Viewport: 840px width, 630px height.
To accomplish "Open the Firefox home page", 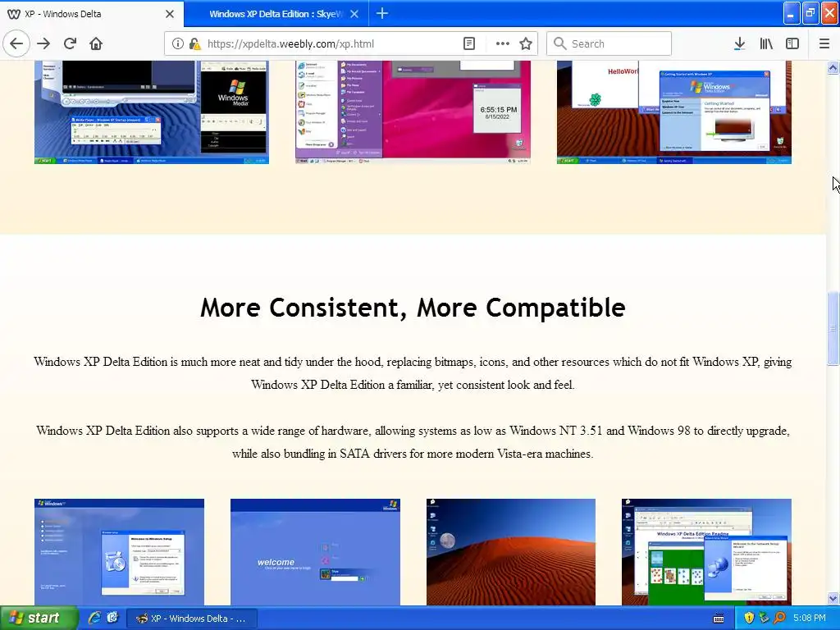I will (96, 43).
